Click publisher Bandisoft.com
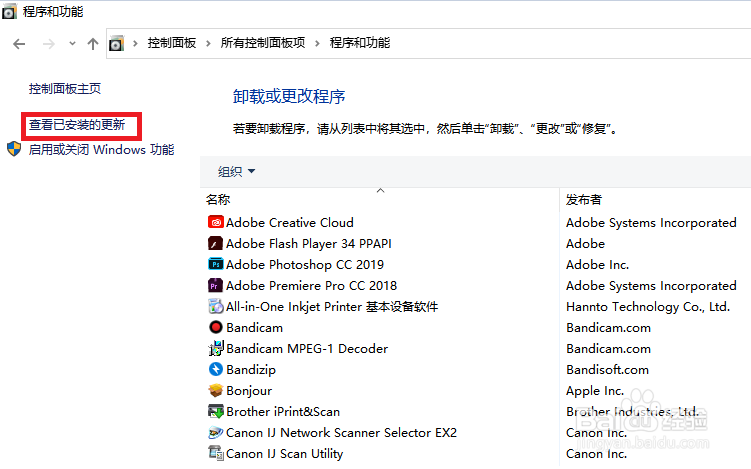The width and height of the screenshot is (751, 469). click(607, 370)
